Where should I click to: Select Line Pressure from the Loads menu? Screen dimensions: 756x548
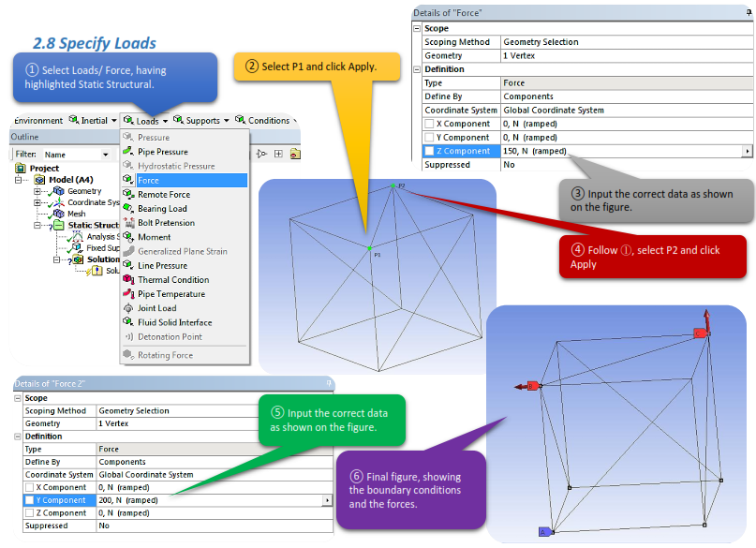pyautogui.click(x=162, y=266)
